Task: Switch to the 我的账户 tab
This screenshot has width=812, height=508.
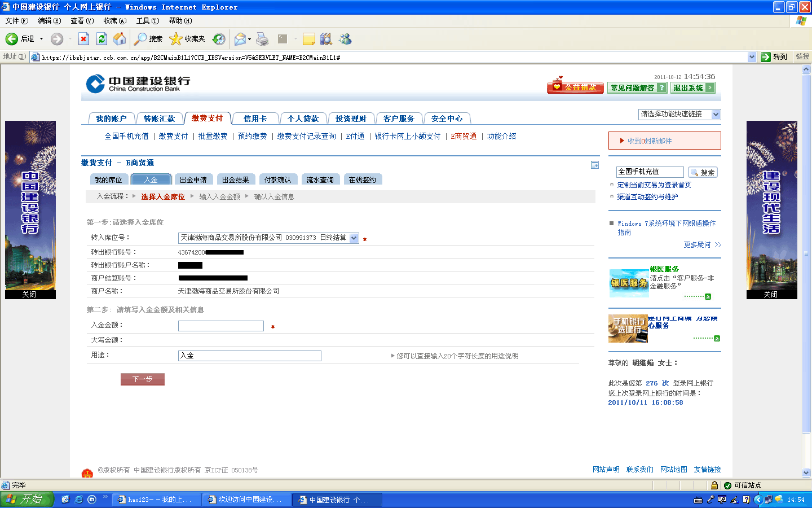Action: point(111,119)
